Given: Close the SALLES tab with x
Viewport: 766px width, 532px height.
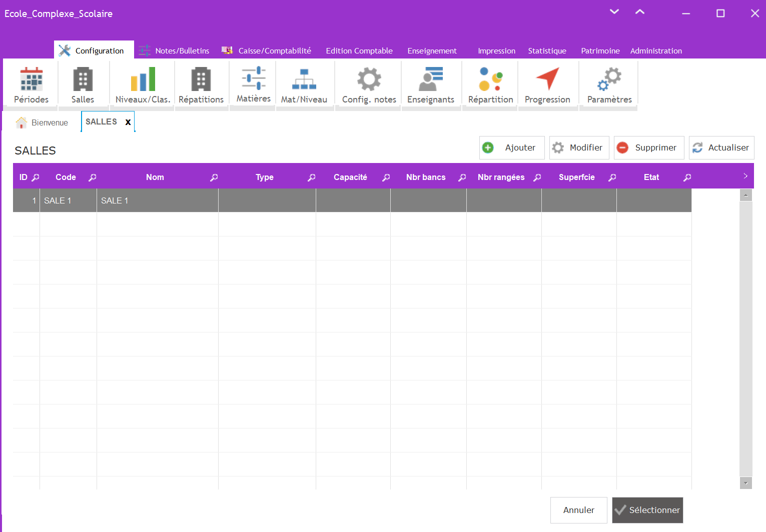Looking at the screenshot, I should [128, 122].
